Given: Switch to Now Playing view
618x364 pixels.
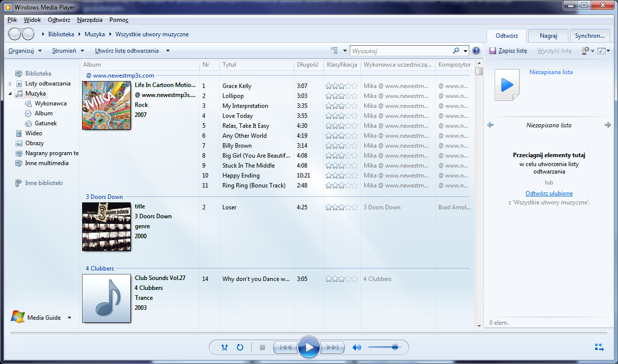Looking at the screenshot, I should [x=599, y=348].
